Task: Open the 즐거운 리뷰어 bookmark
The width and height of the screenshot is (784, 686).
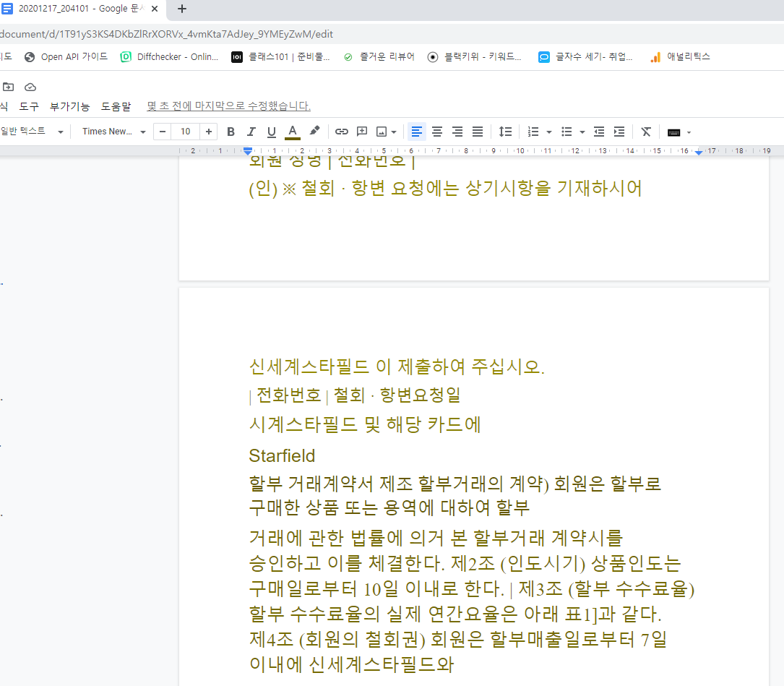Action: coord(379,57)
